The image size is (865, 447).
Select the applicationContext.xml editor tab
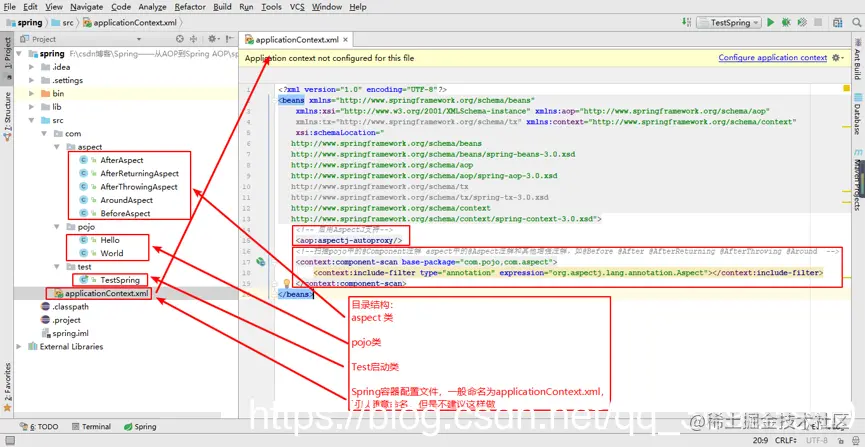click(x=297, y=40)
